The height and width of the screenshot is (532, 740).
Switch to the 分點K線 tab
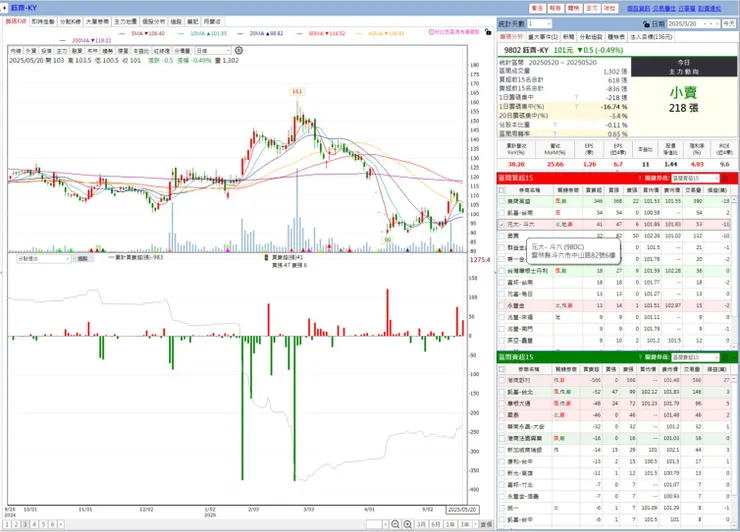70,22
